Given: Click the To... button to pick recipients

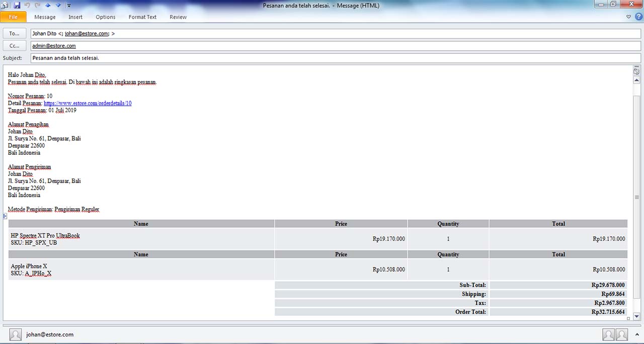Looking at the screenshot, I should 15,34.
